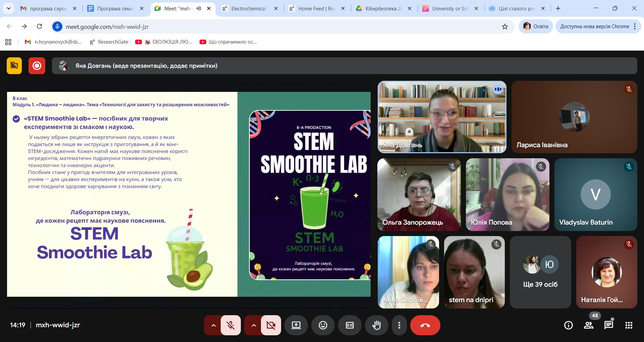Open meeting details info icon
644x342 pixels.
(x=568, y=325)
